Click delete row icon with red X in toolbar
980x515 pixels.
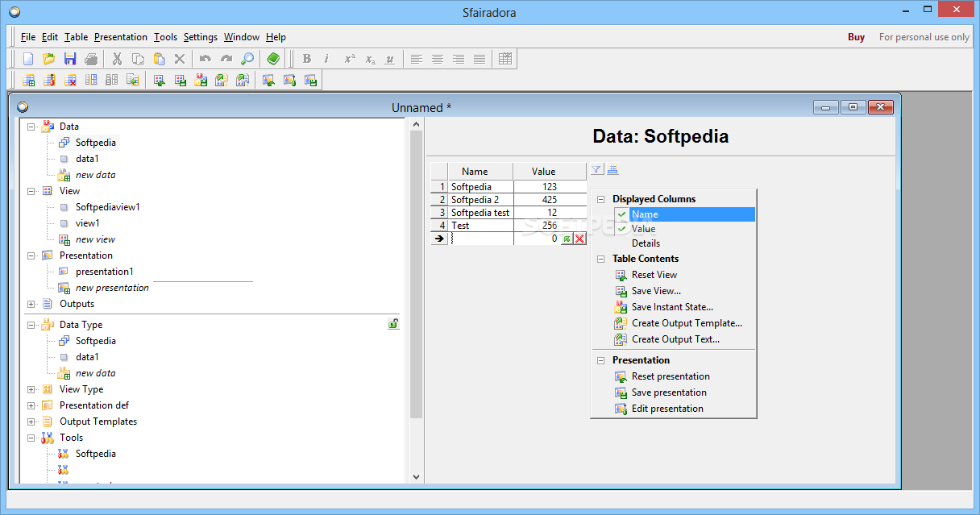coord(70,80)
